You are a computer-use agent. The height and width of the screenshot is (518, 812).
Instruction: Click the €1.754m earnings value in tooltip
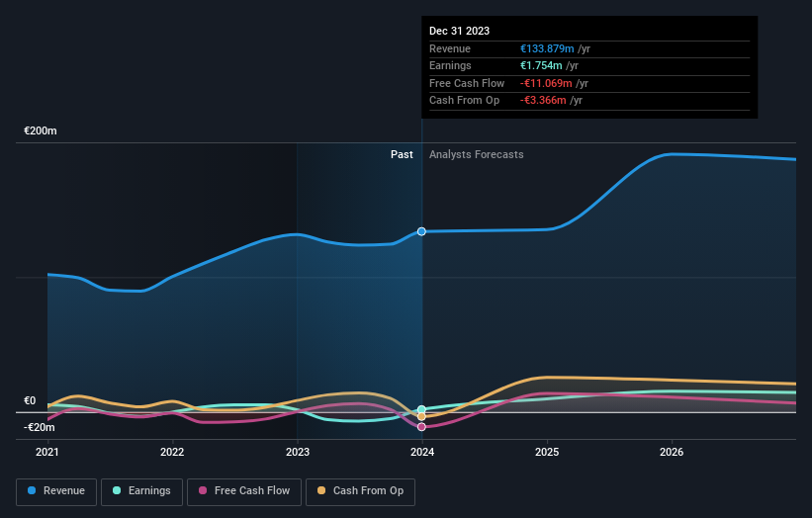point(541,65)
